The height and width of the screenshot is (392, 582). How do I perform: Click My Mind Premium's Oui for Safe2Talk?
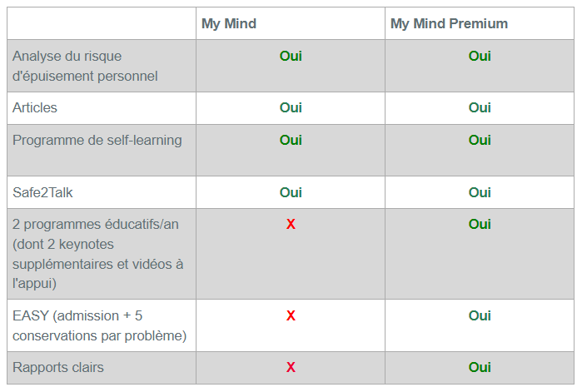pyautogui.click(x=480, y=192)
